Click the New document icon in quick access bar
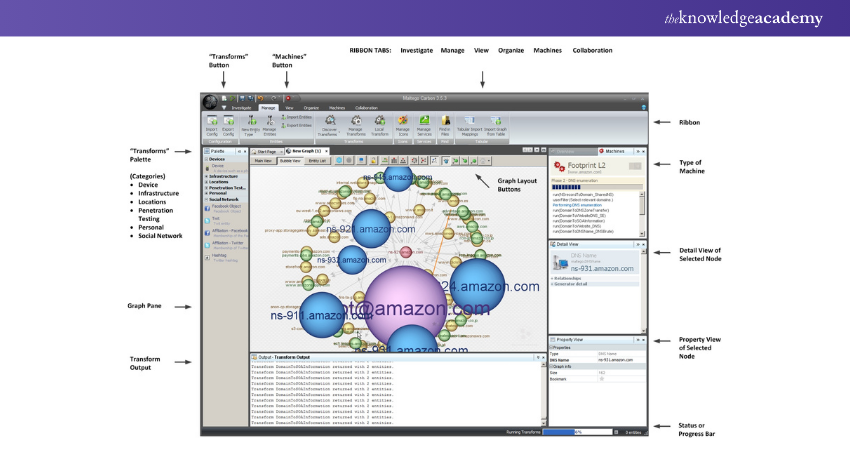This screenshot has height=450, width=850. click(224, 99)
